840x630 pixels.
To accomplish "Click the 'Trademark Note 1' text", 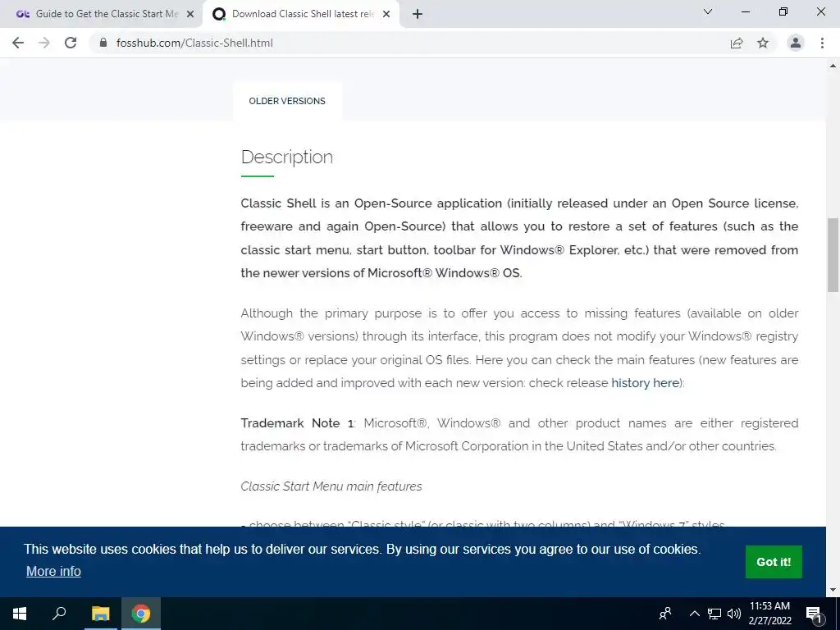I will [297, 423].
